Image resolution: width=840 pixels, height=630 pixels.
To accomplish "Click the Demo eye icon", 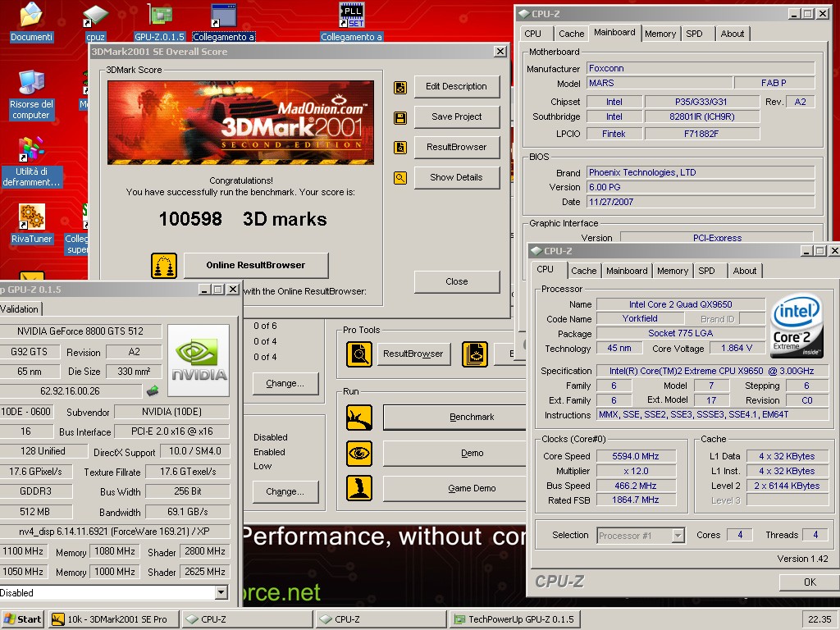I will pyautogui.click(x=359, y=453).
